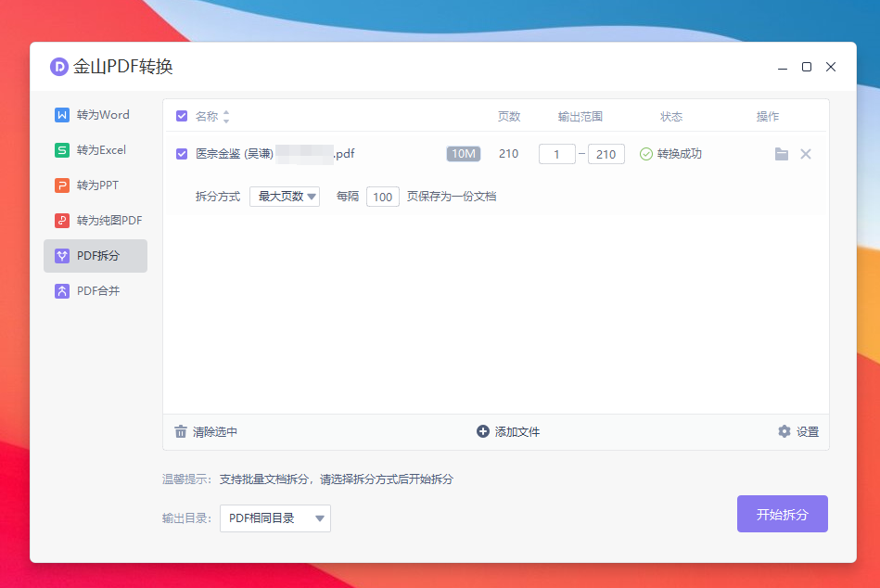Screen dimensions: 880x588
Task: Click the 每隔 interval input showing 100
Action: (x=383, y=197)
